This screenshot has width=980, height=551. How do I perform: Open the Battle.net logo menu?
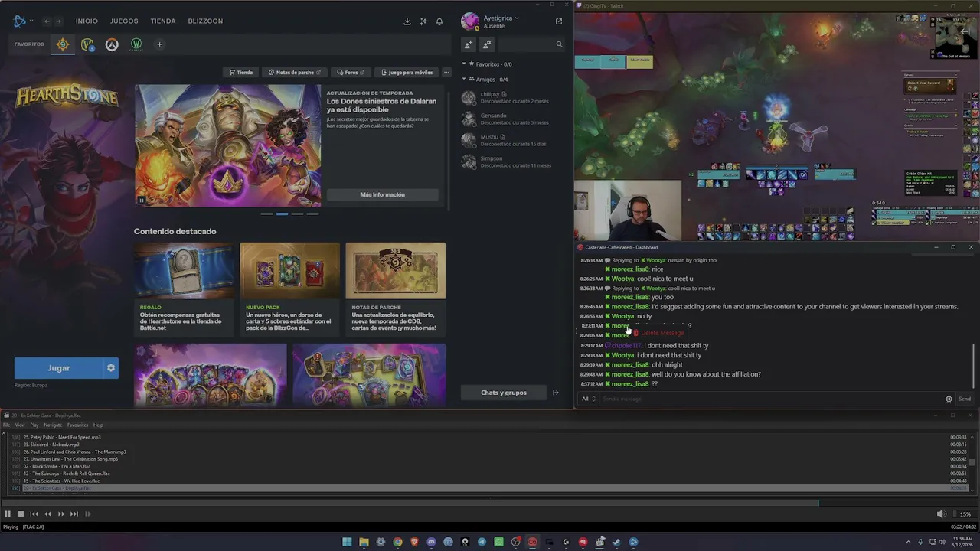[x=22, y=21]
